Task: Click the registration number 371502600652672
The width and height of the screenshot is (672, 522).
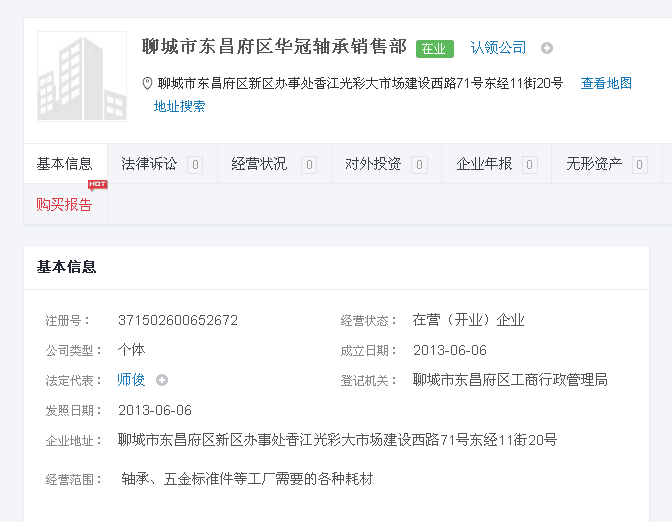Action: [x=178, y=320]
